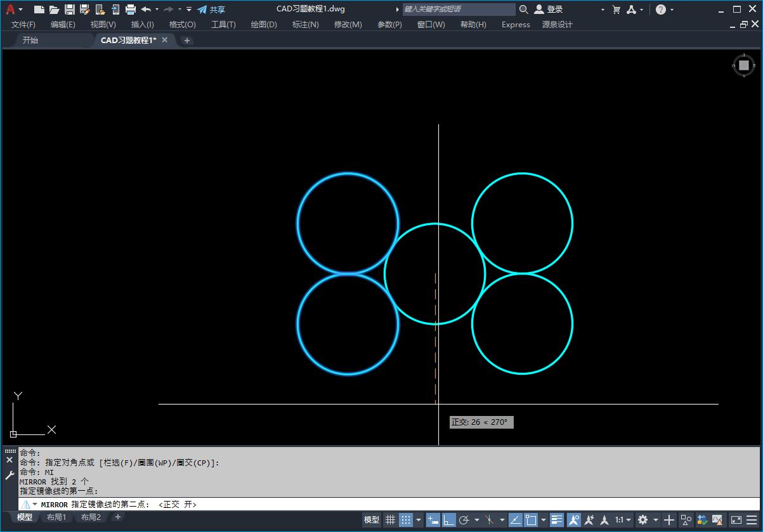Click the Autodesk online services icon
The width and height of the screenshot is (763, 532).
[631, 10]
